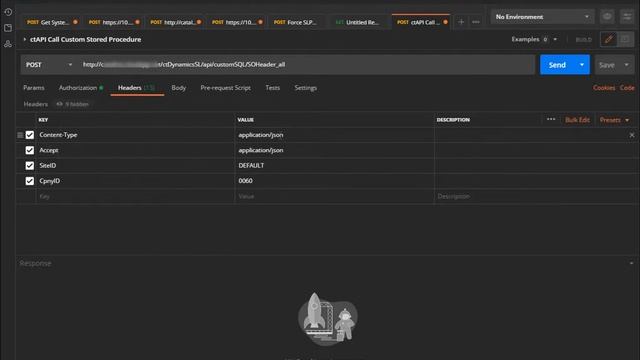This screenshot has width=640, height=360.
Task: Click the edit pencil icon
Action: pyautogui.click(x=609, y=39)
